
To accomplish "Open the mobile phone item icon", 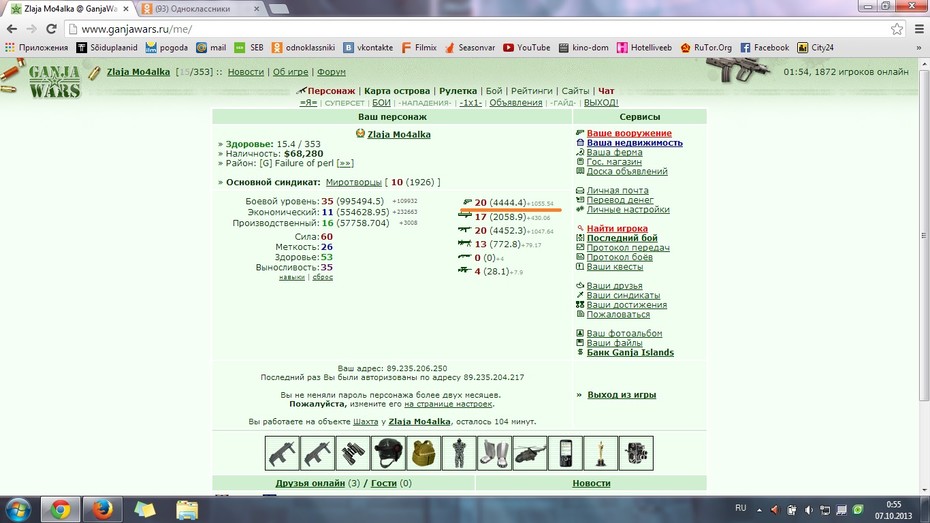I will 565,453.
